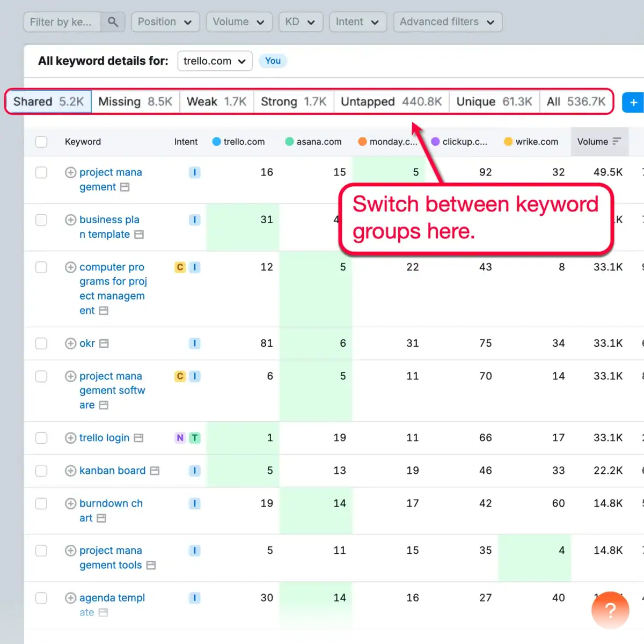Viewport: 644px width, 644px height.
Task: Open the Advanced filters dropdown
Action: pyautogui.click(x=448, y=22)
